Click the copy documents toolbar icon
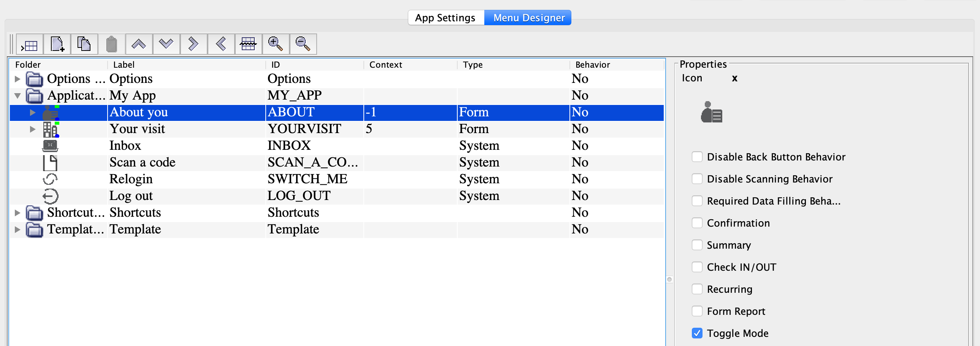The width and height of the screenshot is (980, 346). [84, 44]
